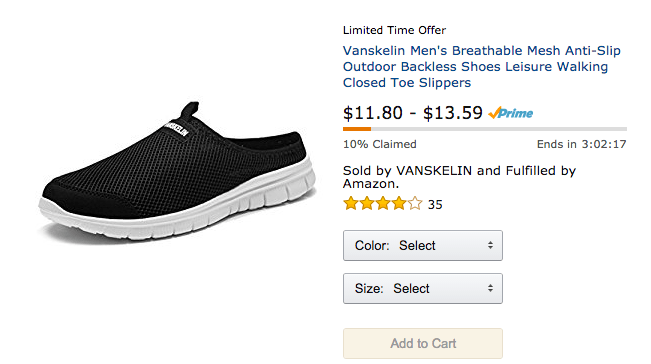Click the Prime checkmark logo

tap(510, 113)
